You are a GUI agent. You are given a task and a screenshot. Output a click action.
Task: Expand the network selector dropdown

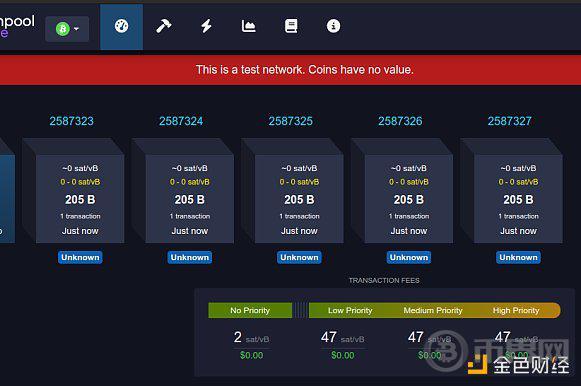click(67, 29)
